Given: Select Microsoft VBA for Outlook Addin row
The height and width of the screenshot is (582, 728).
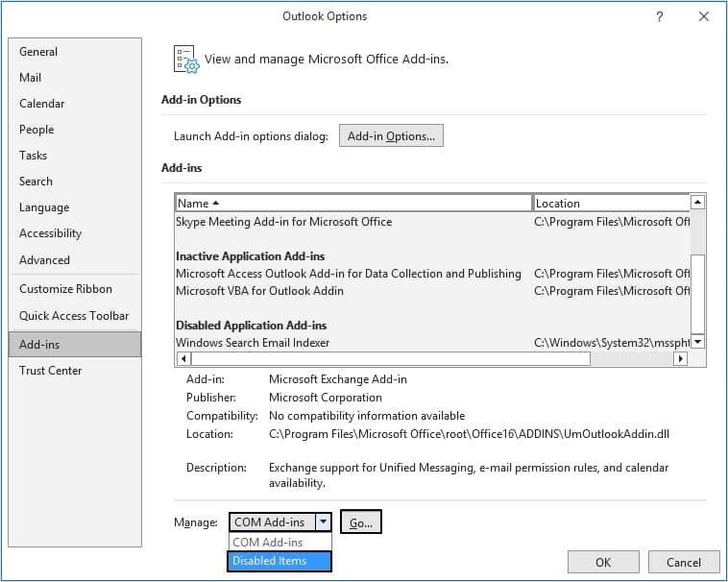Looking at the screenshot, I should coord(432,291).
